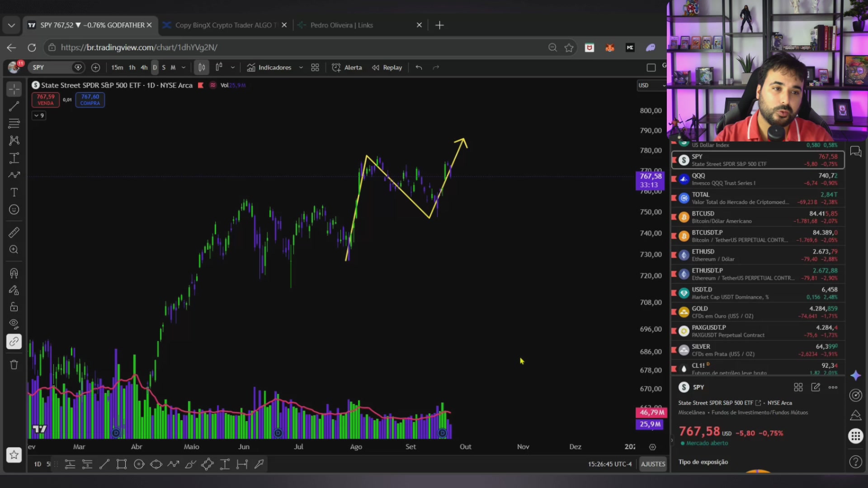Reload the TradingView page
868x488 pixels.
click(32, 47)
